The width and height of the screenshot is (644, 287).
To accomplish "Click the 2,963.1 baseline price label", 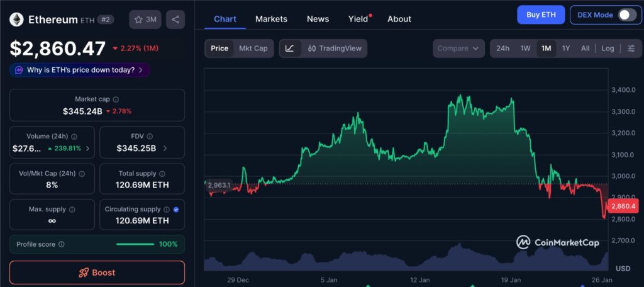I will click(218, 186).
